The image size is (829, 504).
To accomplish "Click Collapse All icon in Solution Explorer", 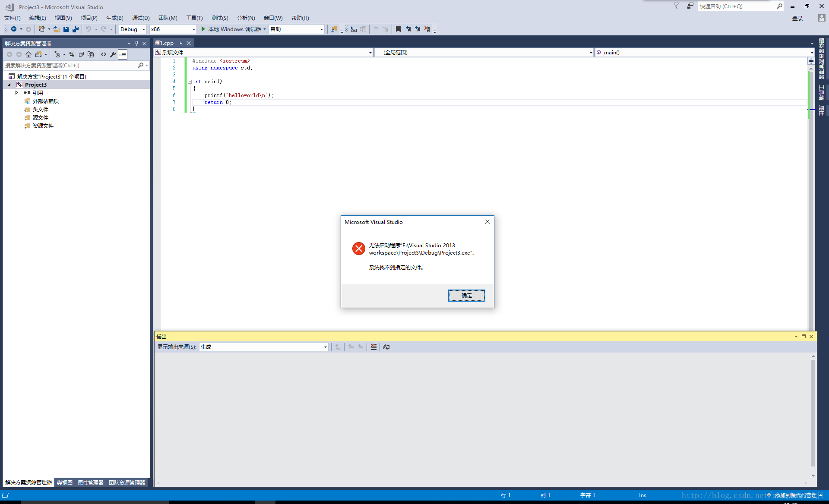I will [x=81, y=54].
